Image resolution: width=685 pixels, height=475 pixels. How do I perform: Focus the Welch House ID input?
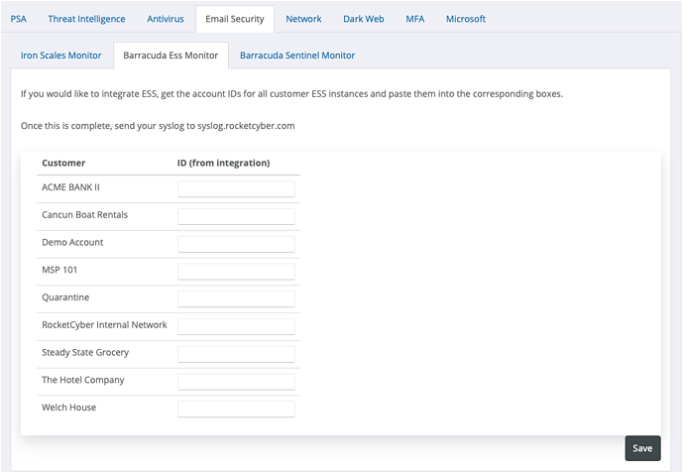click(x=236, y=409)
